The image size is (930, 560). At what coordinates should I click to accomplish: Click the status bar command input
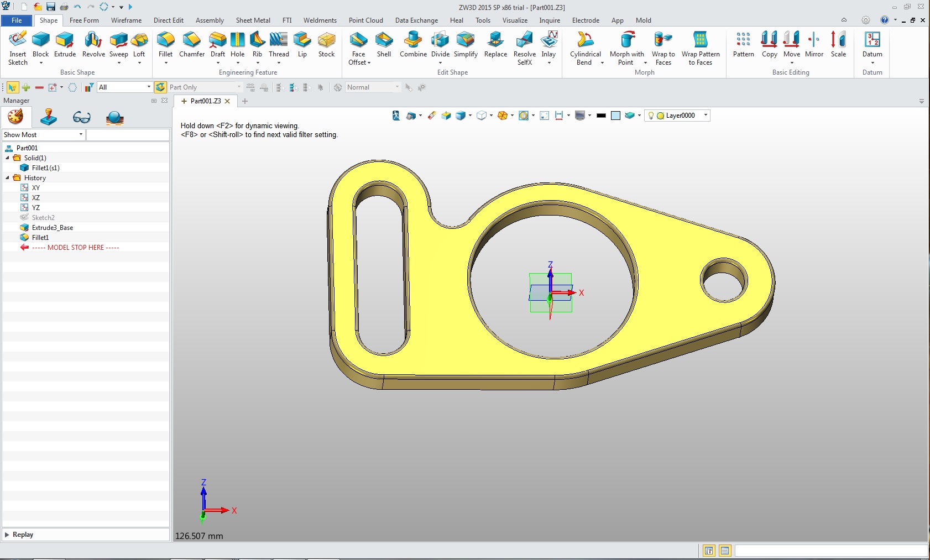831,551
